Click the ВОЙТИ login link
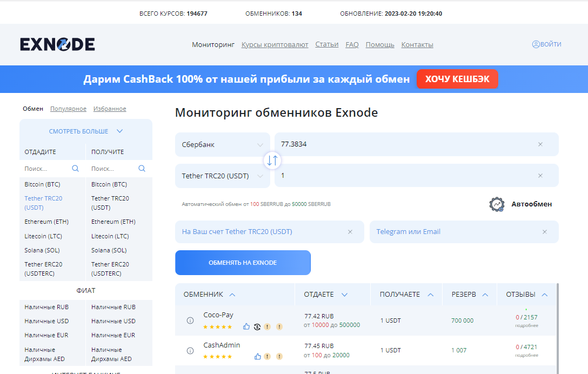 click(x=551, y=44)
